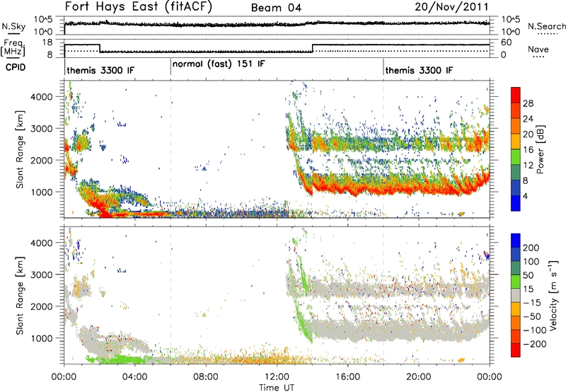Click the 'Fort Hays East (fitACF)' title

click(x=138, y=6)
